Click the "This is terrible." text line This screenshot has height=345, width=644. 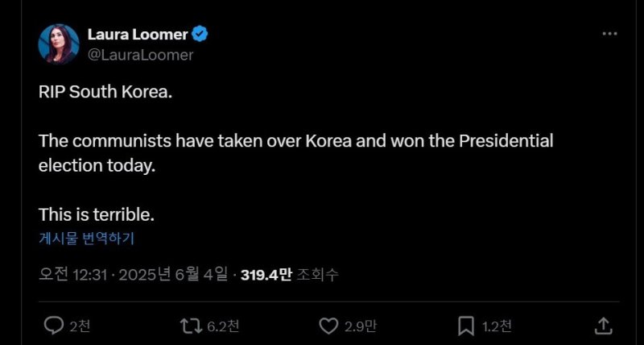[96, 215]
